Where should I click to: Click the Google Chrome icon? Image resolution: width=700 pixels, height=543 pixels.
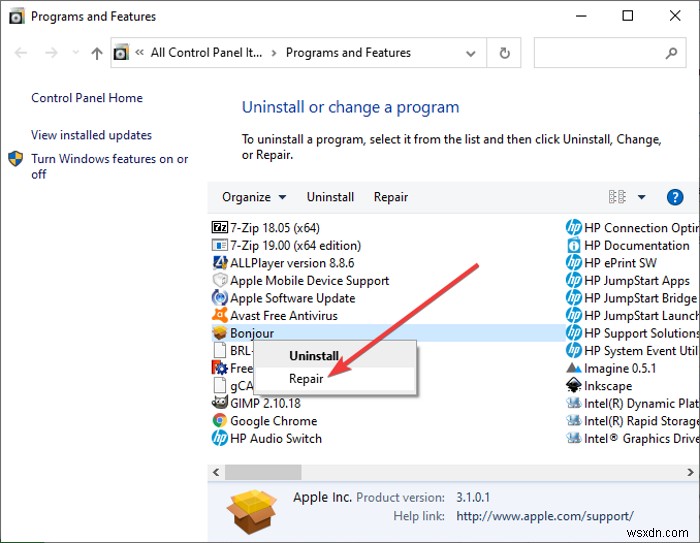click(x=219, y=421)
